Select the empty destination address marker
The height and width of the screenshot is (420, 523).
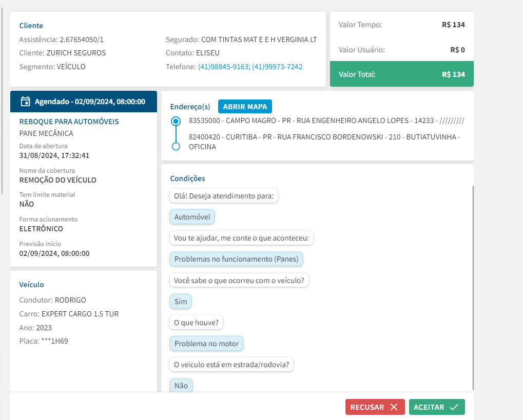click(176, 147)
